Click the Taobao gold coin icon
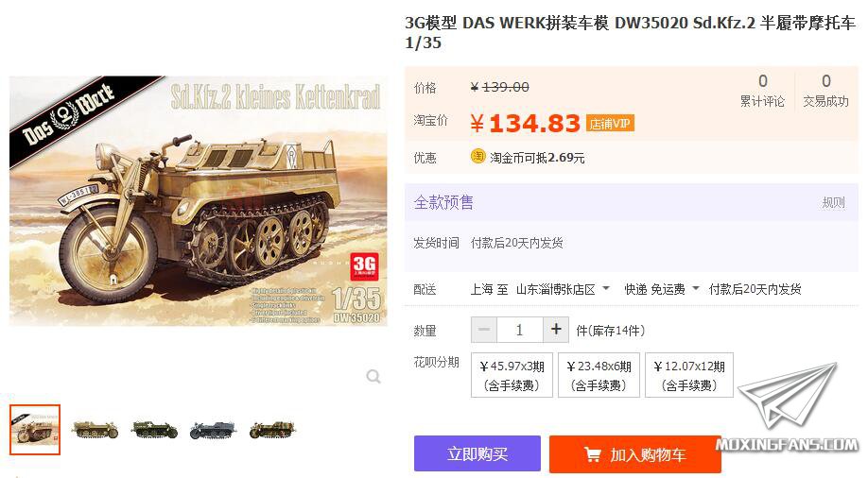The image size is (868, 478). 477,157
